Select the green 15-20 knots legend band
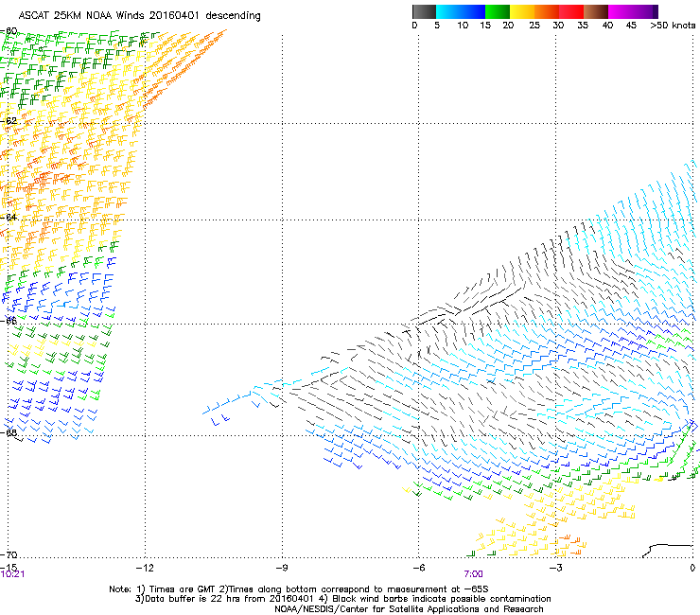This screenshot has width=700, height=615. pyautogui.click(x=498, y=11)
